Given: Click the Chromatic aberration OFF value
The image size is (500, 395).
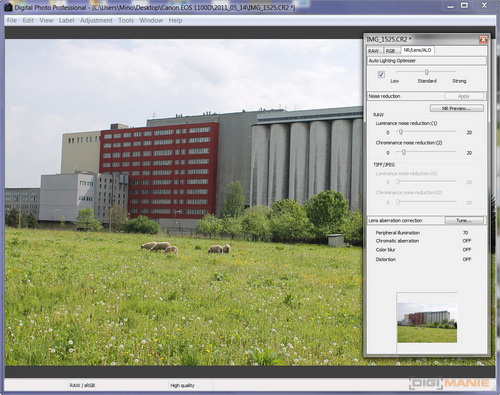Looking at the screenshot, I should 467,241.
